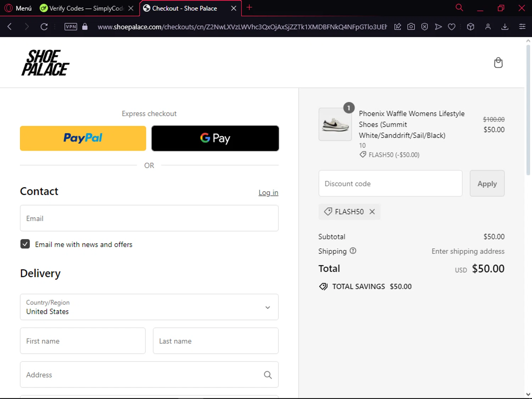Click the tab search magnifier icon

tap(459, 7)
